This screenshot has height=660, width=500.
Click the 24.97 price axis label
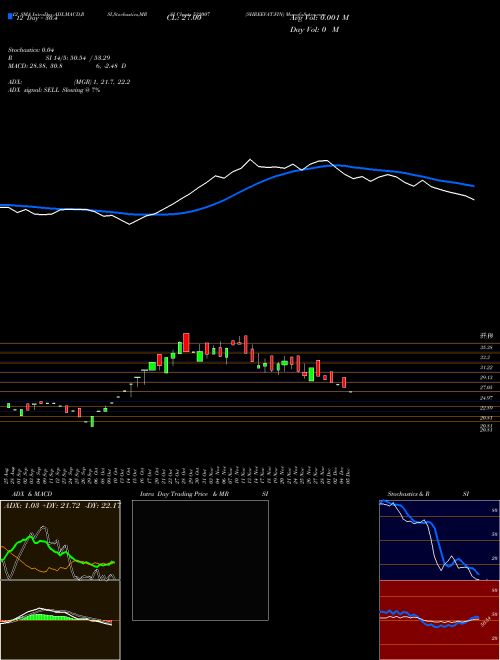coord(486,398)
